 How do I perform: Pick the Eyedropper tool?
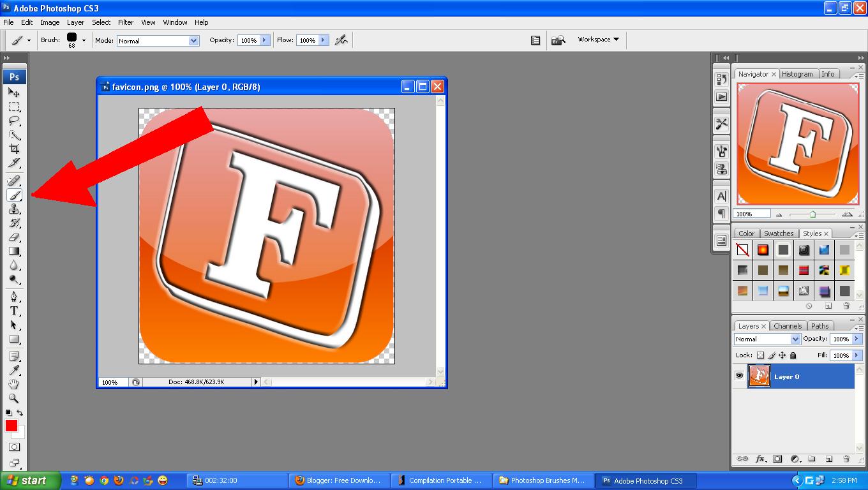14,370
